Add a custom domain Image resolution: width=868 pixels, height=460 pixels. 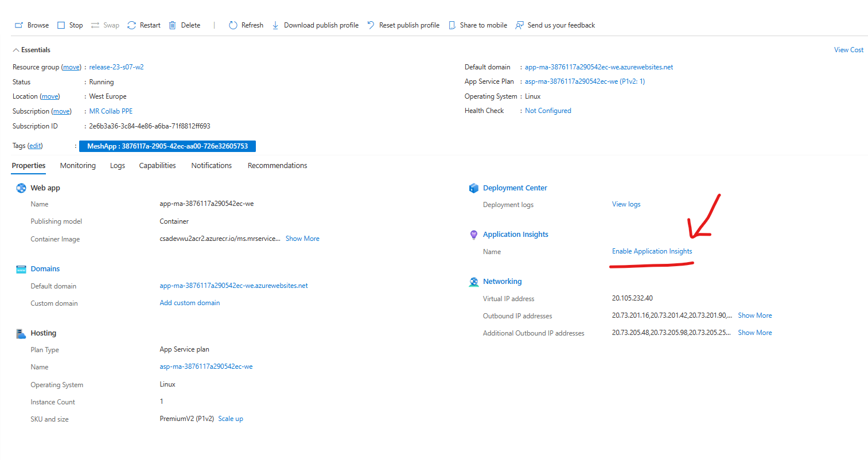189,303
